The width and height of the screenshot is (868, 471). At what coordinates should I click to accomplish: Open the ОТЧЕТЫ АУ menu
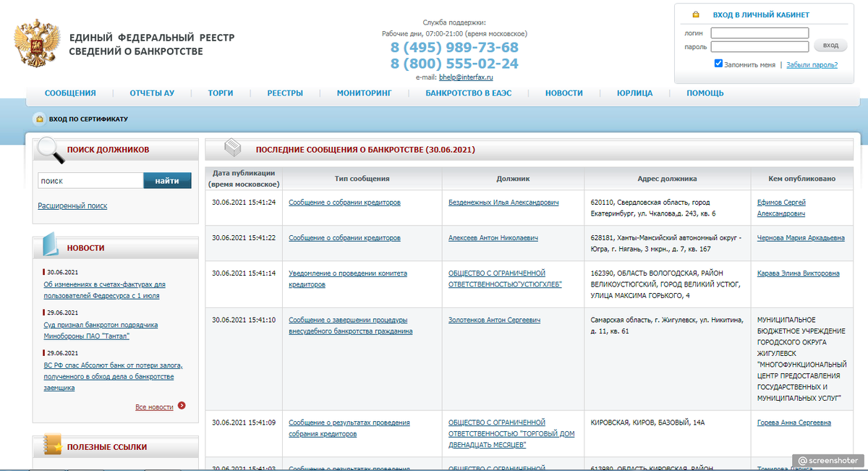pos(152,93)
